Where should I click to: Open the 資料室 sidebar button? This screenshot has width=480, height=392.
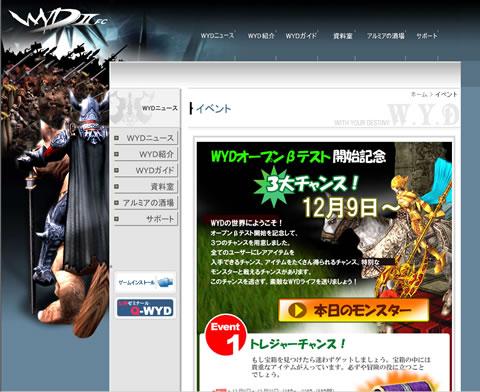146,186
